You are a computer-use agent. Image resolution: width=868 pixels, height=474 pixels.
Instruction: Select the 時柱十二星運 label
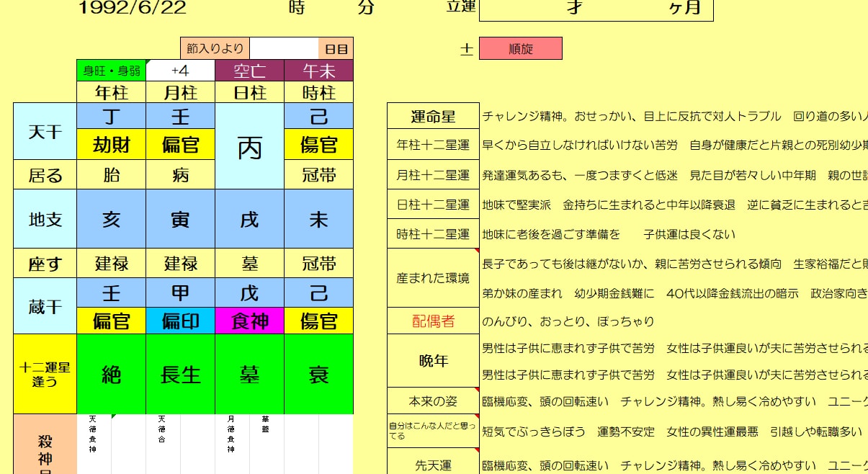tap(433, 234)
